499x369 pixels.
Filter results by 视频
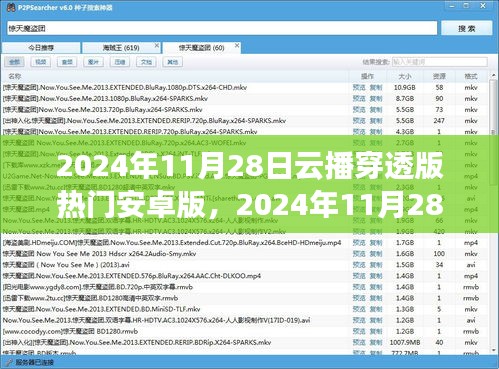41,62
